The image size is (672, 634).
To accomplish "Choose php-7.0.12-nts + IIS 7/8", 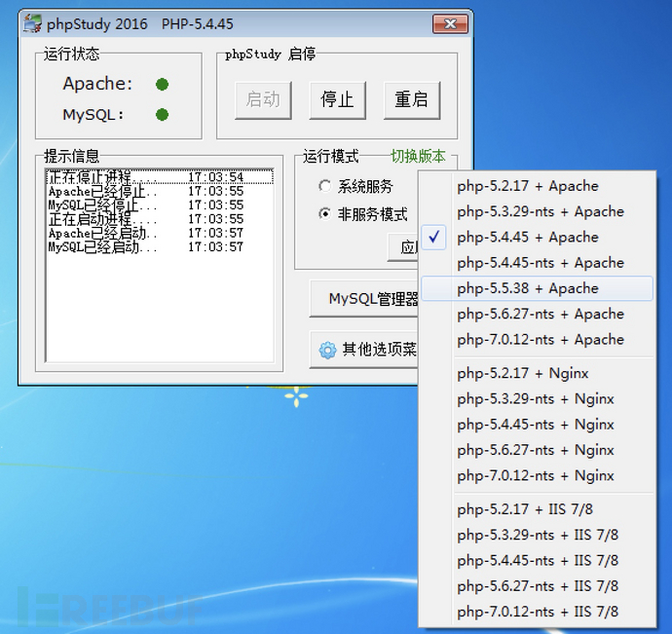I will click(537, 612).
